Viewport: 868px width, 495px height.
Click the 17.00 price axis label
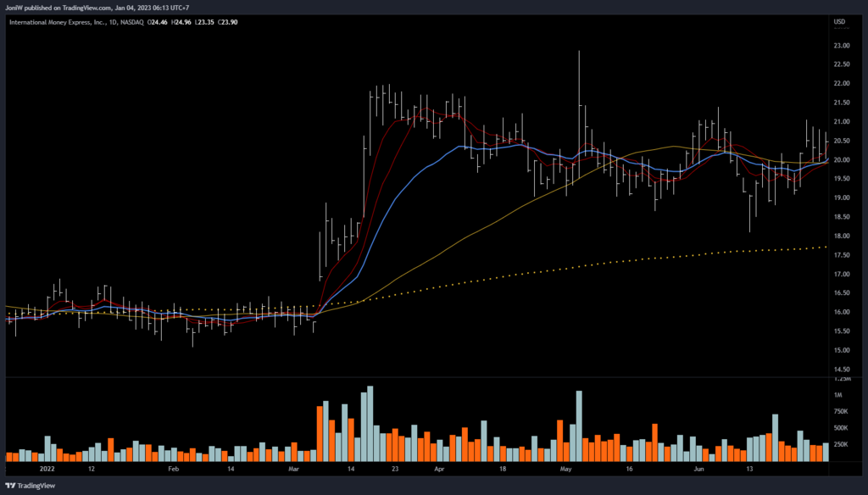(x=840, y=275)
